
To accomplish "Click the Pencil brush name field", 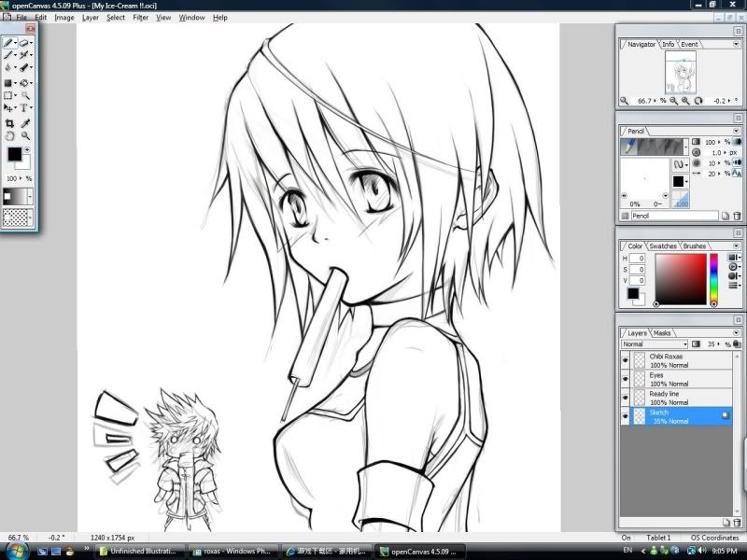I will pos(674,216).
